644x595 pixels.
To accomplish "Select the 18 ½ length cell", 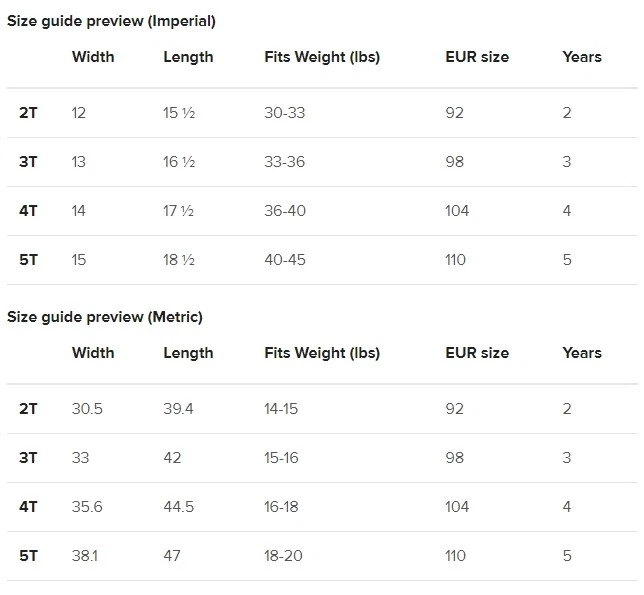I will click(x=179, y=260).
